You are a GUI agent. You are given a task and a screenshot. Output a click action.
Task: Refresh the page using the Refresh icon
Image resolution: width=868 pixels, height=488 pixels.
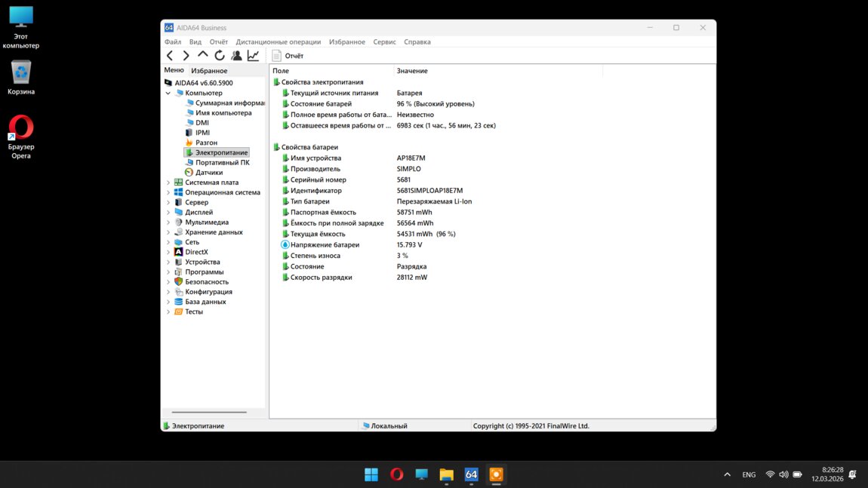coord(220,56)
